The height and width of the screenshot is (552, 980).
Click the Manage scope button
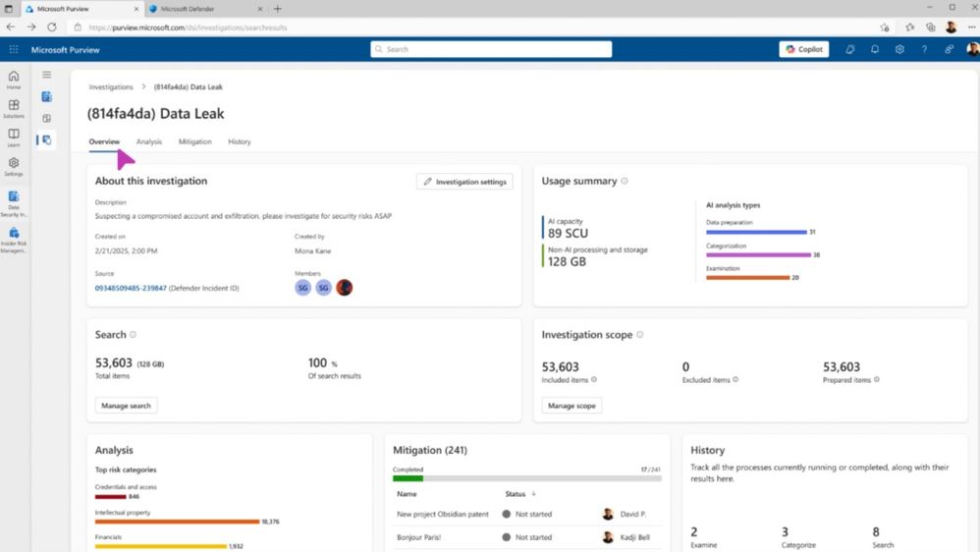coord(572,406)
